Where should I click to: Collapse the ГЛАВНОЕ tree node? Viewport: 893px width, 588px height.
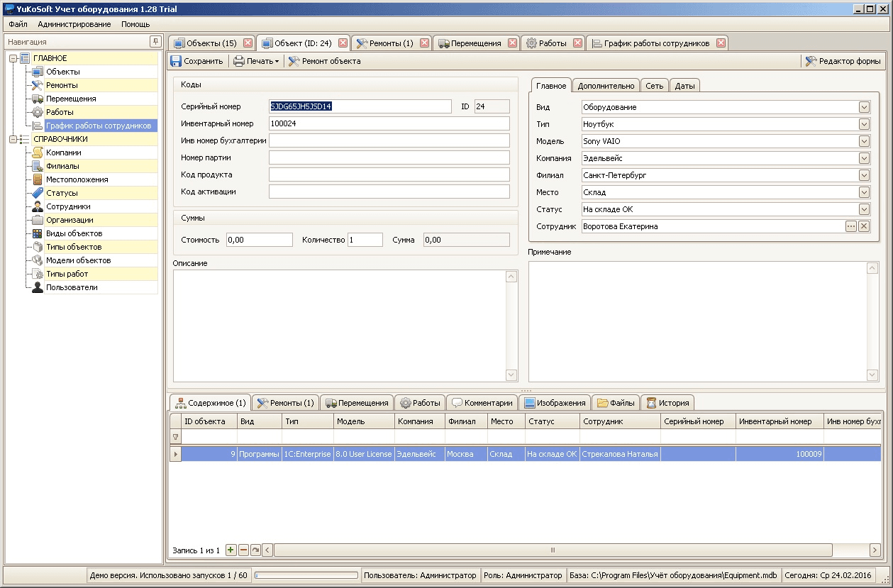(13, 58)
